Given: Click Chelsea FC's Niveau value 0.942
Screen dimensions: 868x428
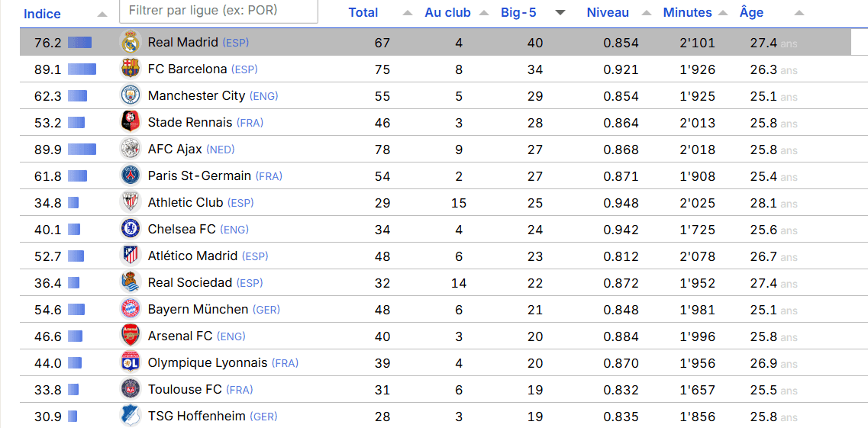Looking at the screenshot, I should pyautogui.click(x=621, y=229).
